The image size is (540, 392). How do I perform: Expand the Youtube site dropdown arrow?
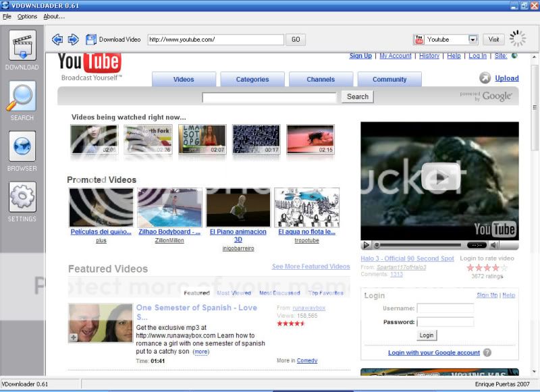tap(473, 40)
